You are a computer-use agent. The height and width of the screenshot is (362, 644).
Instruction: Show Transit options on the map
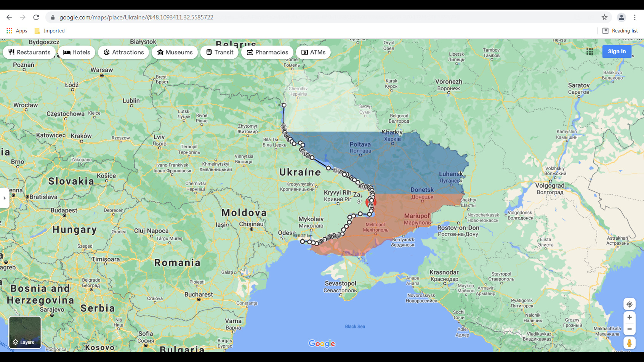click(219, 52)
